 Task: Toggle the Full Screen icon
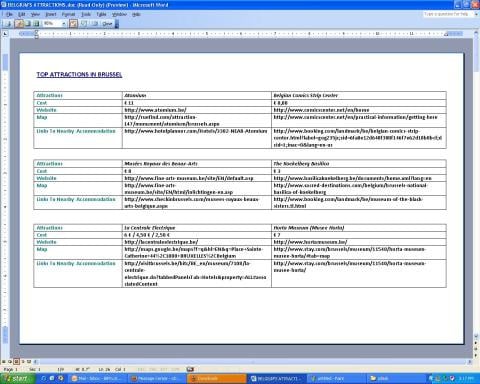point(95,24)
